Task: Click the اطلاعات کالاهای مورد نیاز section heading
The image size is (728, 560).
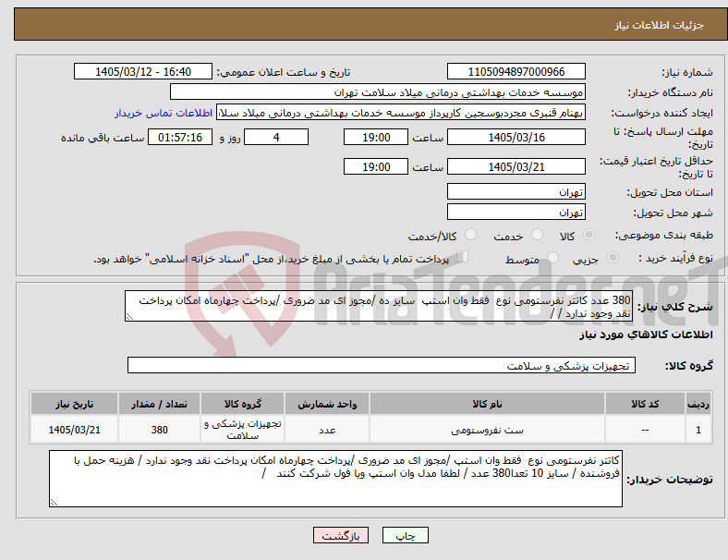Action: click(646, 335)
